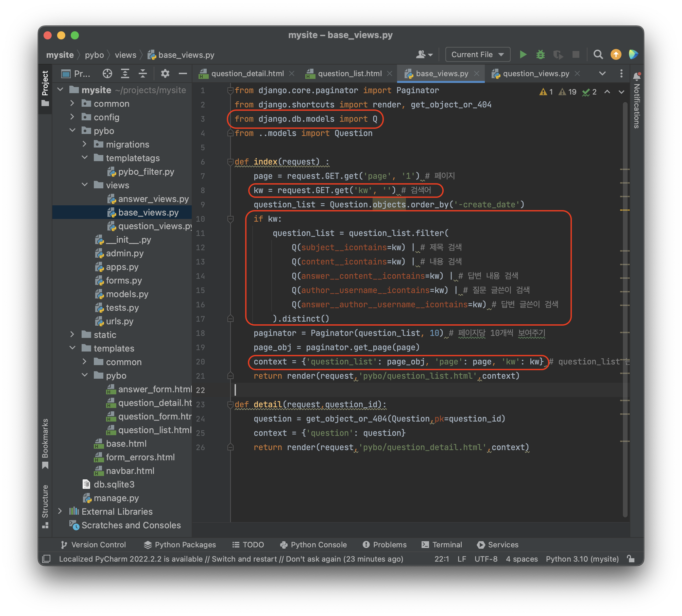Click the Python 3.10 (mysite) interpreter

point(582,559)
